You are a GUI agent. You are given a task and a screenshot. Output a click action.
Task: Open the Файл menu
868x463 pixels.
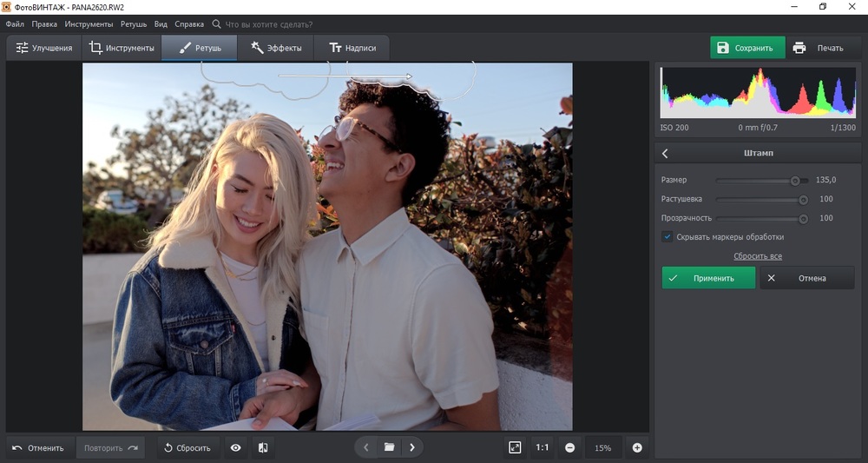click(x=15, y=24)
